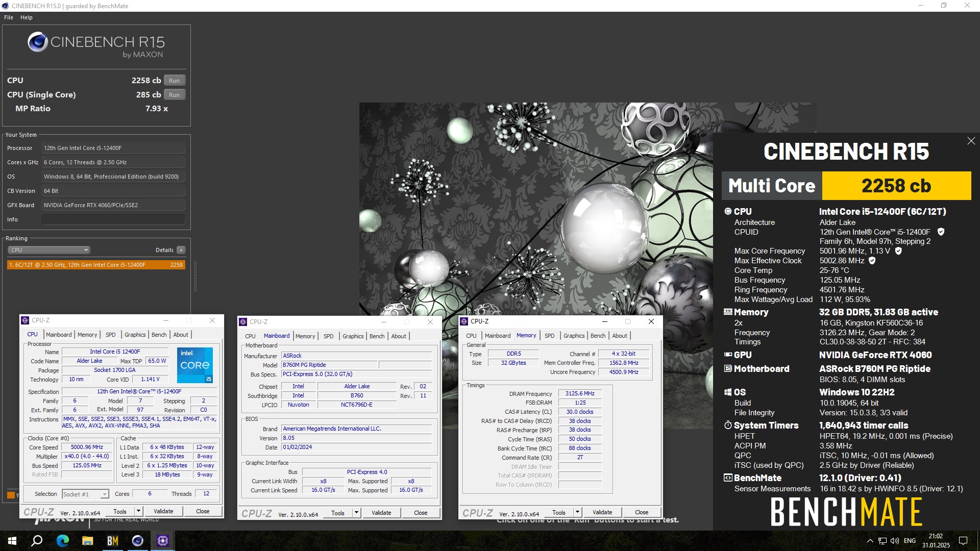Open network status tray icon
The width and height of the screenshot is (980, 551).
883,541
